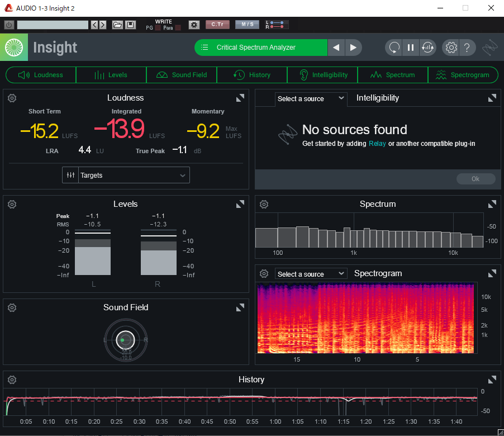Viewport: 504px width, 436px height.
Task: Toggle the Loudness module tab
Action: 41,75
